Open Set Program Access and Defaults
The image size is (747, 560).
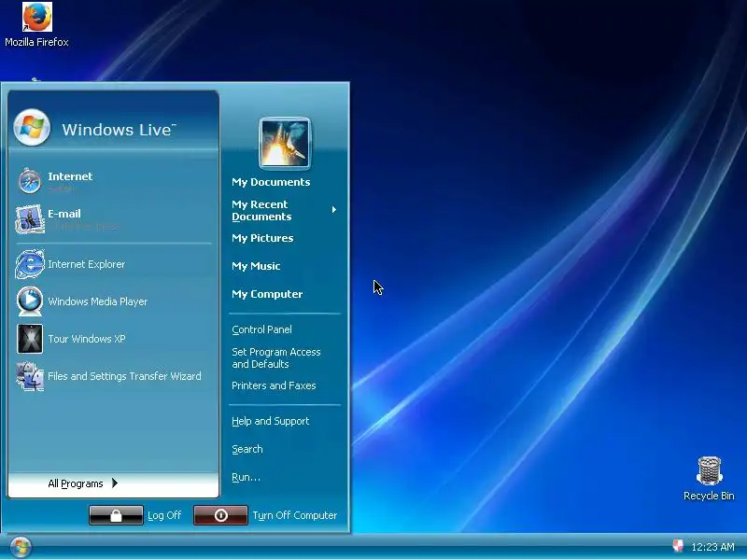(275, 358)
